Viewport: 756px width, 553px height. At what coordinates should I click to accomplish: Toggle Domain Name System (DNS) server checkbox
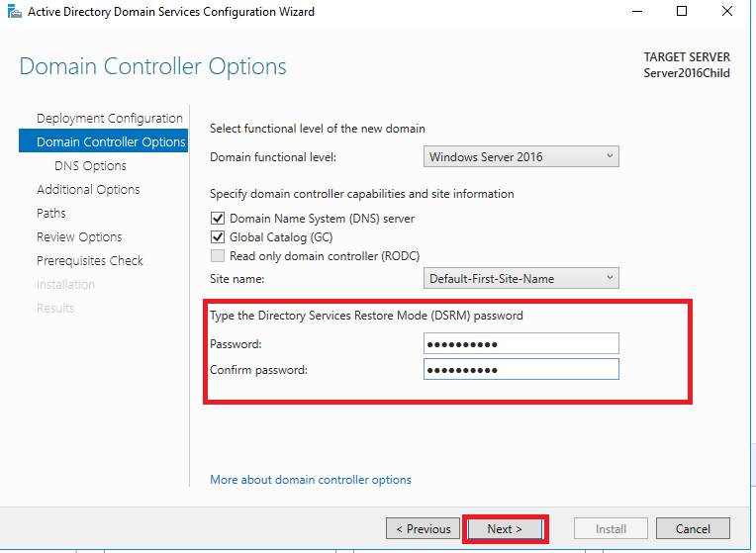click(x=218, y=219)
